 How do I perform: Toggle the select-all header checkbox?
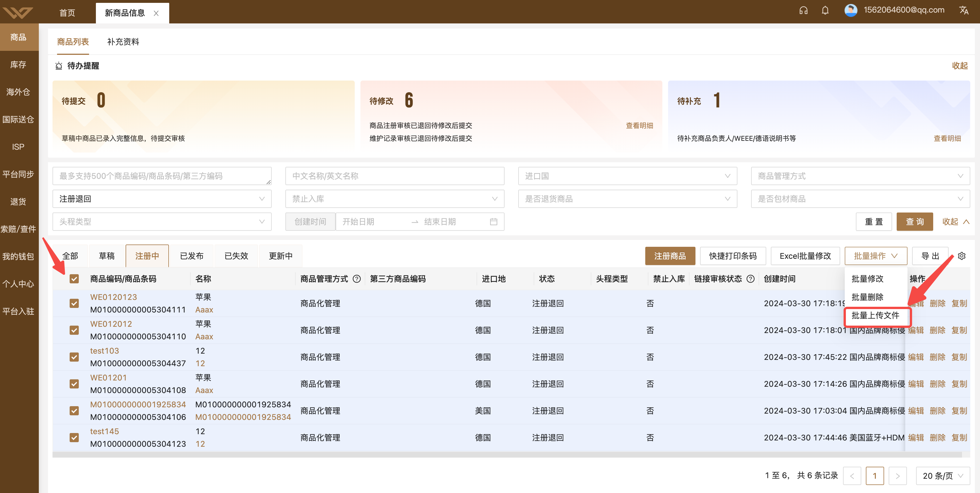[74, 279]
